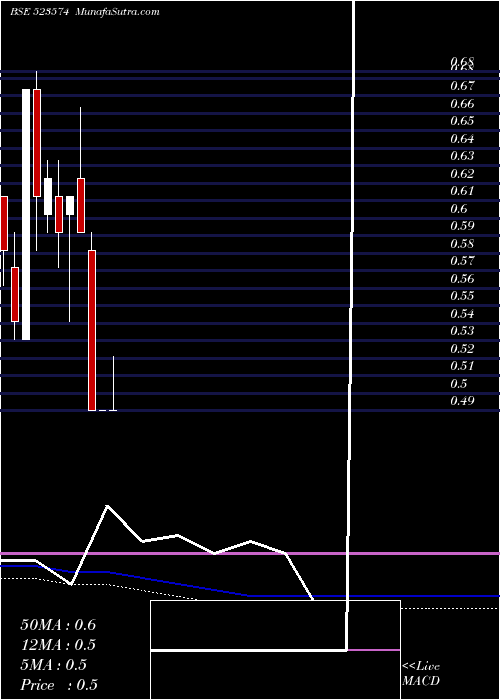Click the 0.63 price axis label

point(462,156)
